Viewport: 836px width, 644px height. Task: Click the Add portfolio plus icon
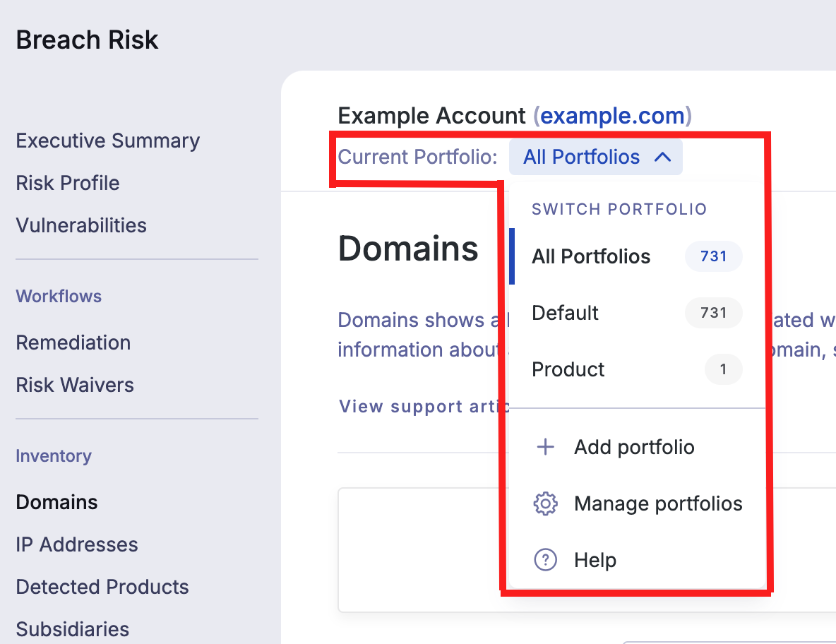click(546, 446)
